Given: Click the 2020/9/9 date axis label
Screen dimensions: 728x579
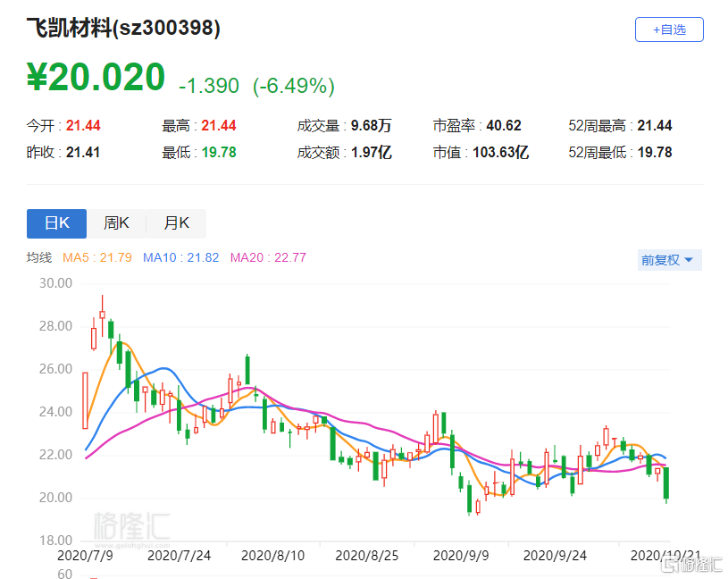Looking at the screenshot, I should pos(461,556).
